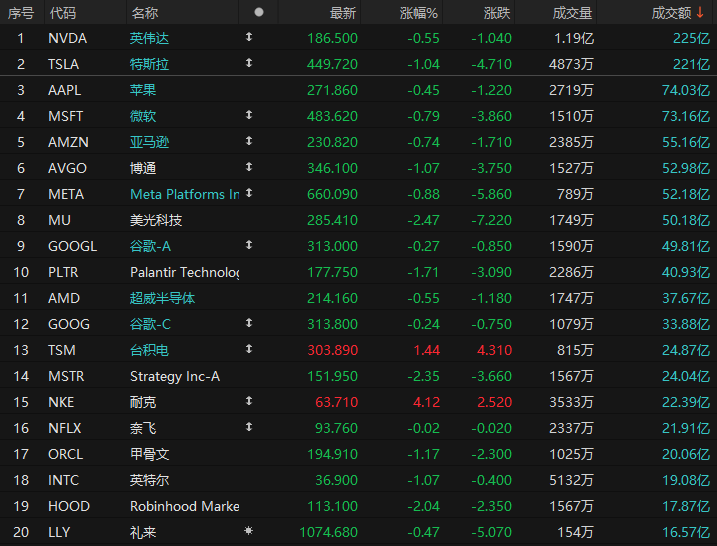Click the LLY ticker code

59,533
